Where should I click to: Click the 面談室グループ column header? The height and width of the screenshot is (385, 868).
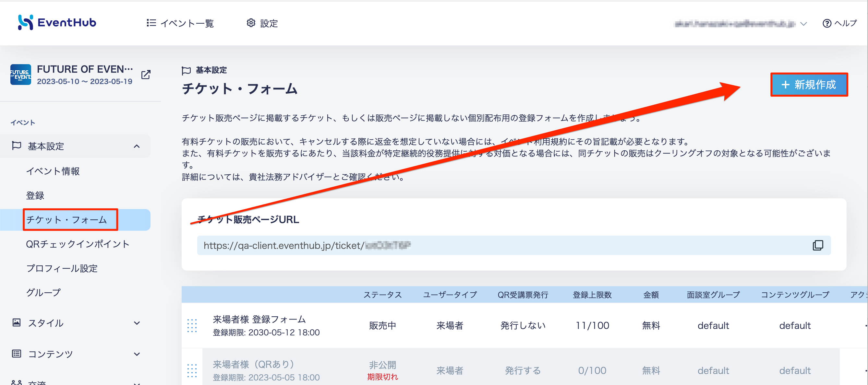click(713, 295)
